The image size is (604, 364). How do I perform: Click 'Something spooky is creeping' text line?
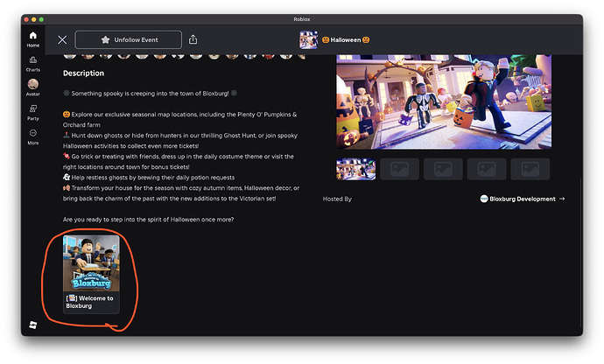[150, 94]
